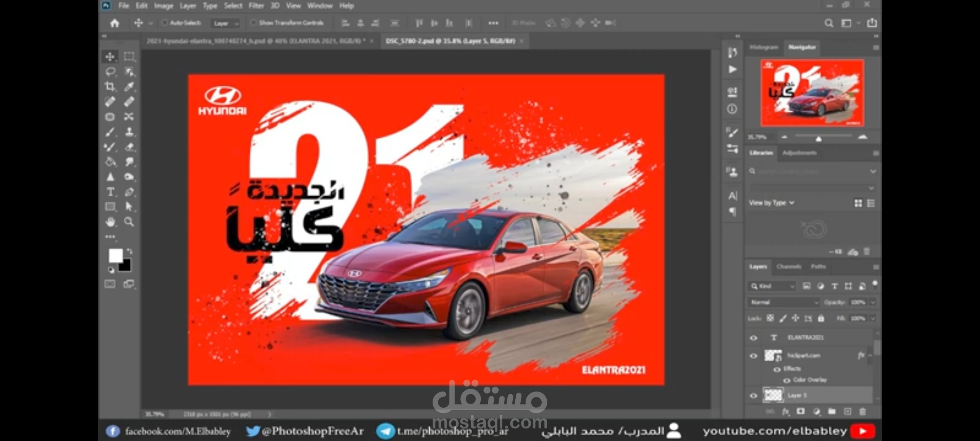Create a new group folder in Layers
Screen dimensions: 980x441
point(831,412)
